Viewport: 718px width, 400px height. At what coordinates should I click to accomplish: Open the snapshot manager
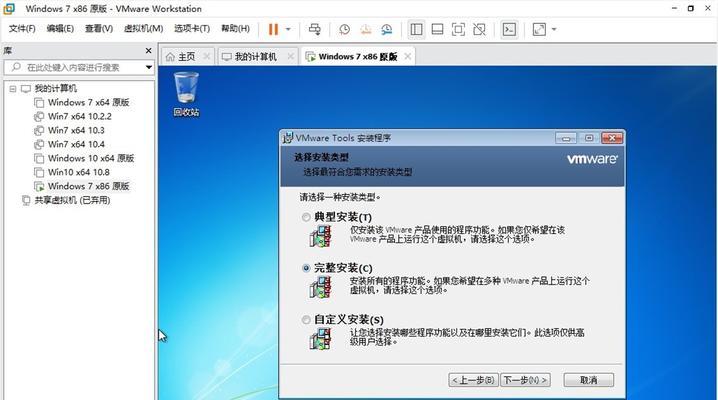pyautogui.click(x=386, y=29)
